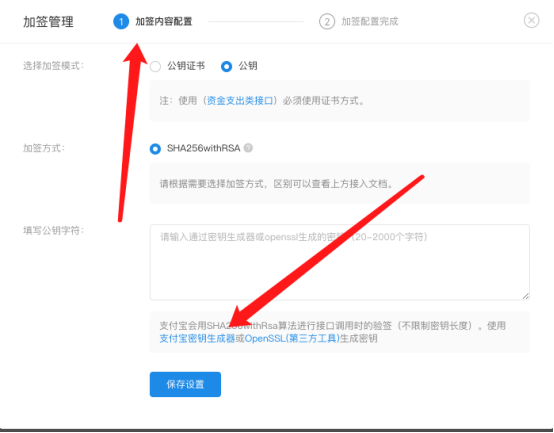Click the 保存设置 button

(185, 384)
